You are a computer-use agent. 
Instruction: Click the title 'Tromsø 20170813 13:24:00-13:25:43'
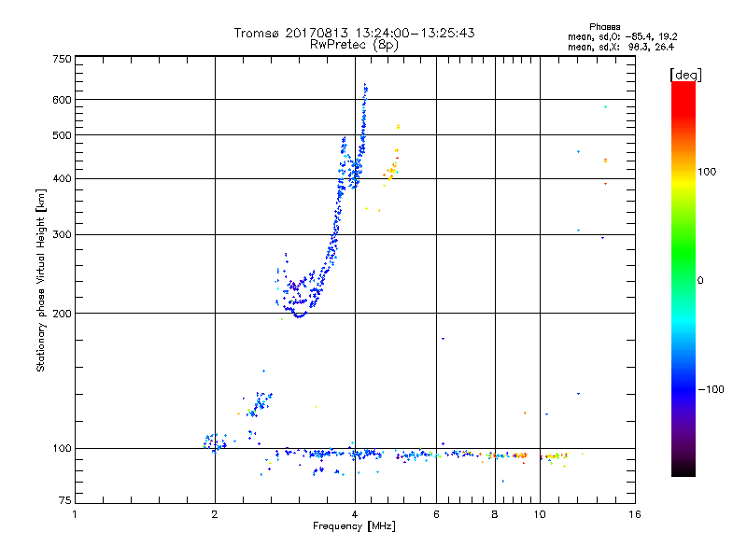(354, 33)
